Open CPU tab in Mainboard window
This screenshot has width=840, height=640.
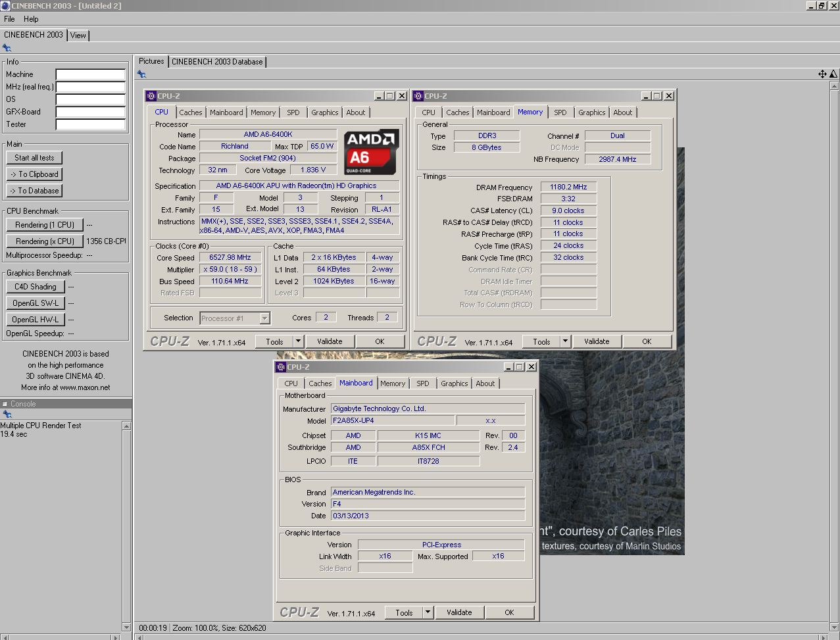[291, 383]
